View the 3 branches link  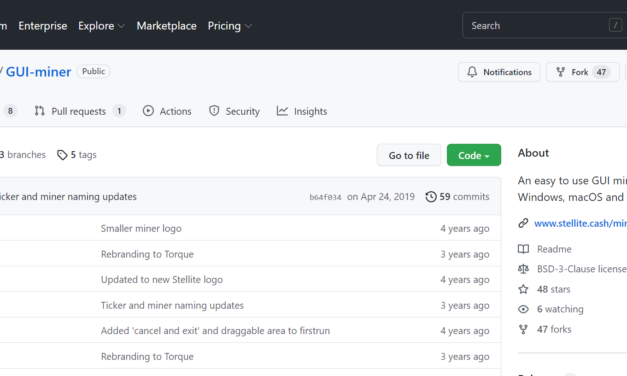pos(23,155)
